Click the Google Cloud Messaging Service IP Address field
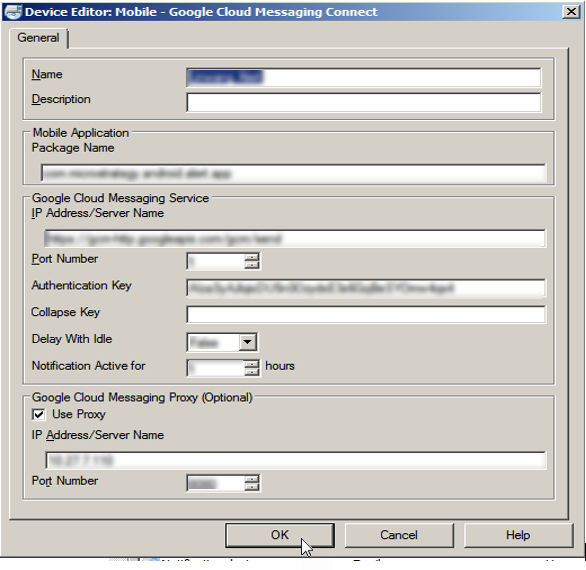The image size is (586, 570). (295, 238)
